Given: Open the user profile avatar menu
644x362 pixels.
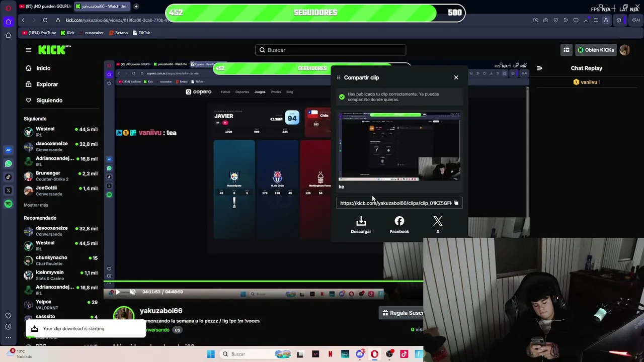Looking at the screenshot, I should [x=625, y=50].
